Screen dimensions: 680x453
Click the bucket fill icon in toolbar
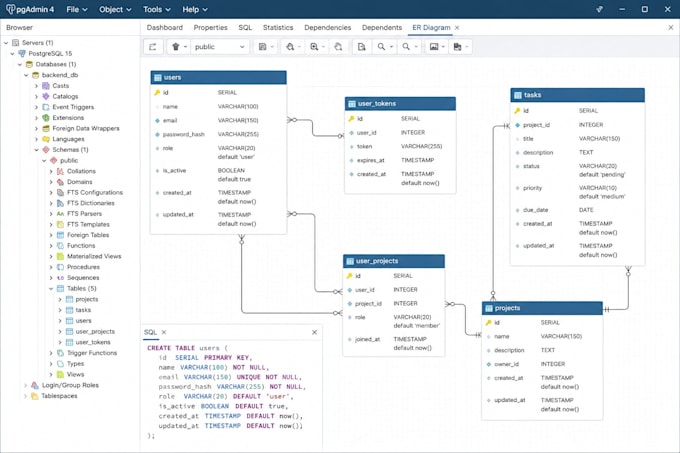(x=176, y=47)
